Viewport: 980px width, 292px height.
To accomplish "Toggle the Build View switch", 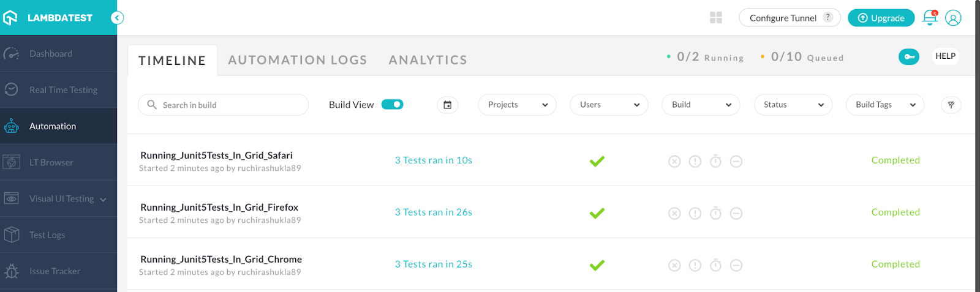I will click(392, 105).
